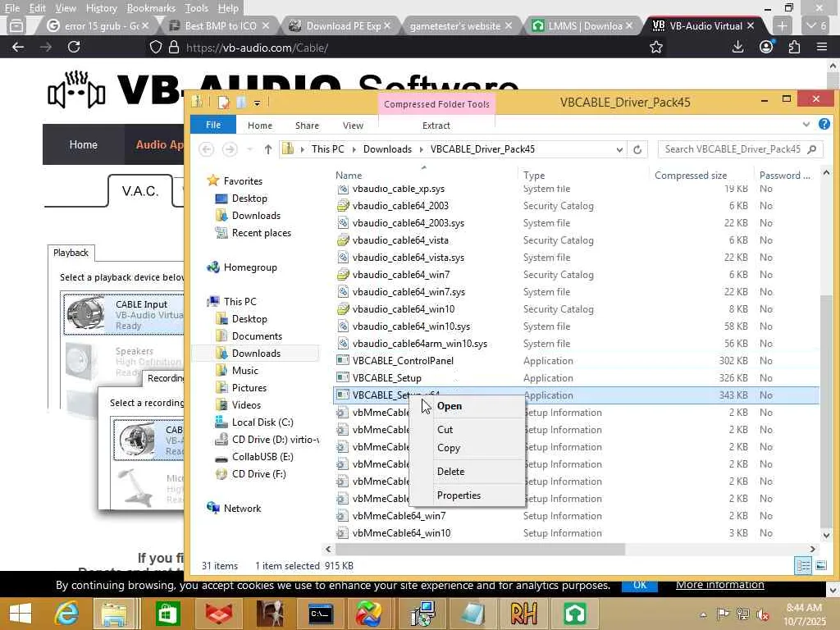This screenshot has height=630, width=840.
Task: Click the site padlock icon
Action: click(174, 47)
